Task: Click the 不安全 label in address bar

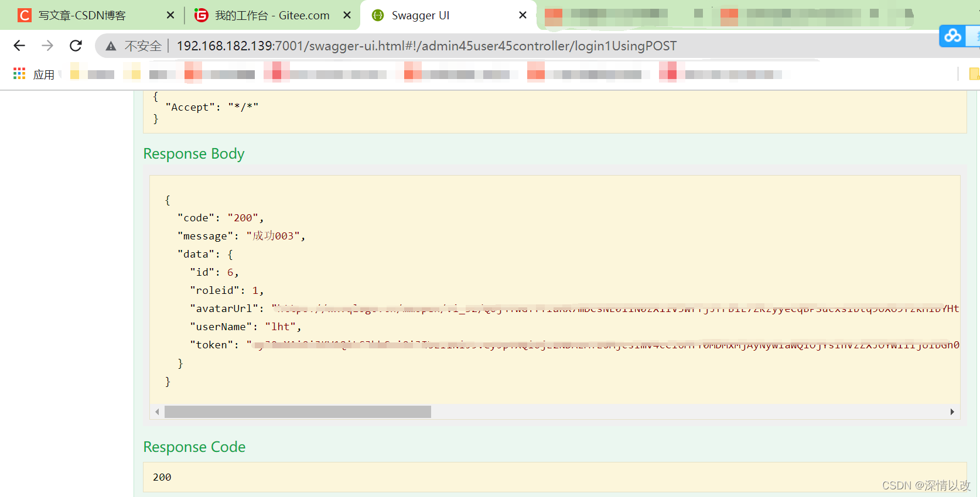Action: [143, 46]
